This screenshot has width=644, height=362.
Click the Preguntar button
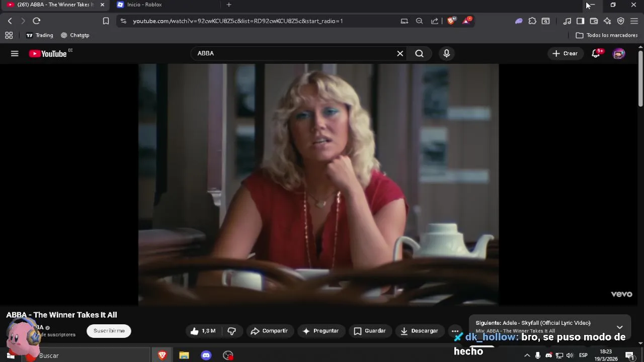[x=320, y=331]
